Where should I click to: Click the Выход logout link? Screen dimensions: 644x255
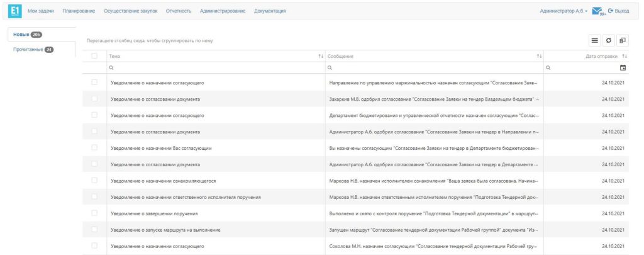pyautogui.click(x=619, y=11)
